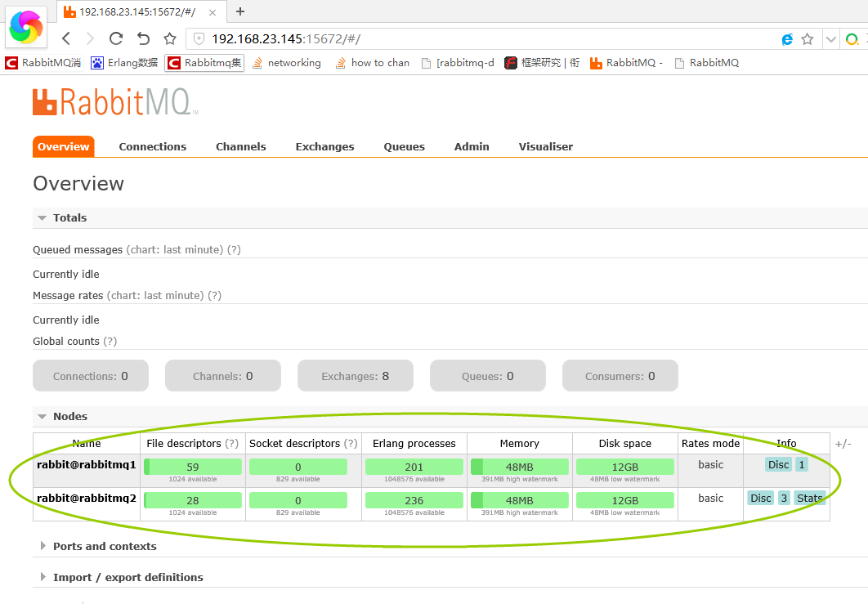Click Message rates chart: last minute link
Viewport: 868px width, 604px height.
coord(155,296)
